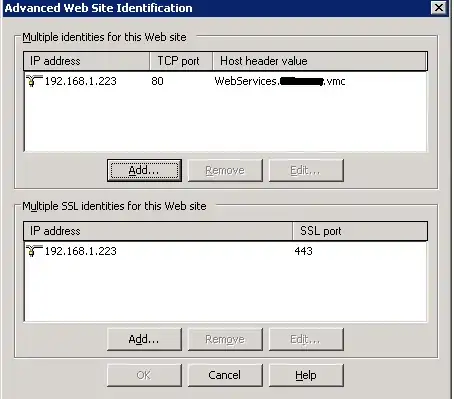Click Add in Multiple identities section

point(144,170)
